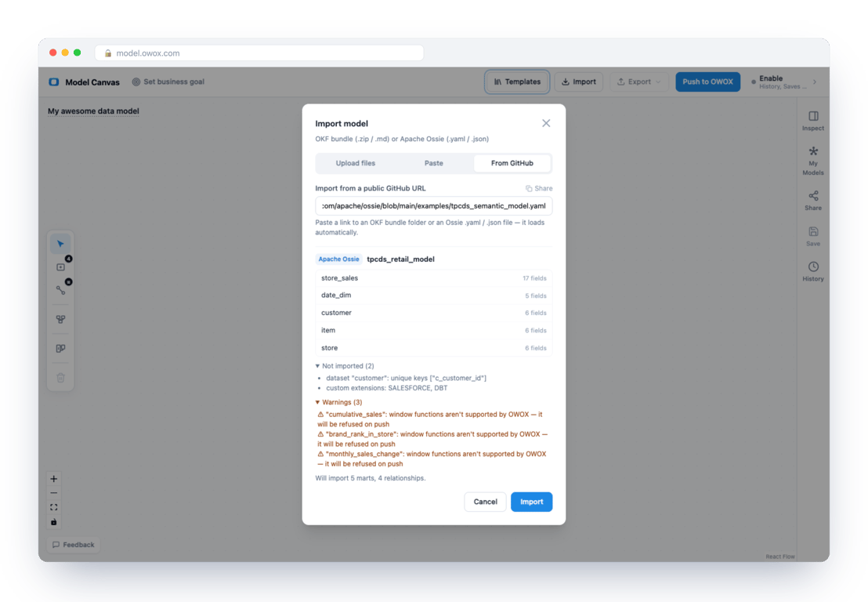The width and height of the screenshot is (868, 602).
Task: Zoom out with the minus control
Action: [x=54, y=493]
